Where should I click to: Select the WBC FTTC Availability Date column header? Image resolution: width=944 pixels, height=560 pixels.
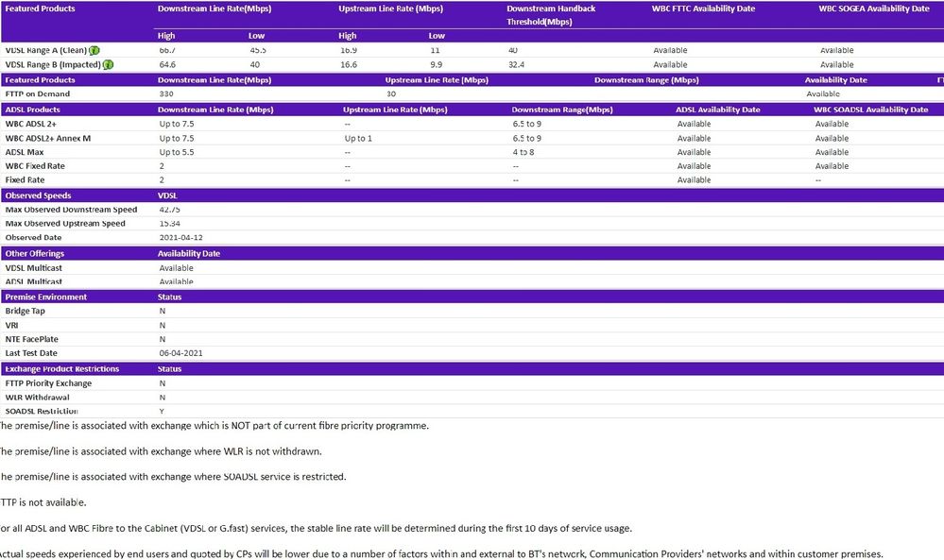coord(703,8)
